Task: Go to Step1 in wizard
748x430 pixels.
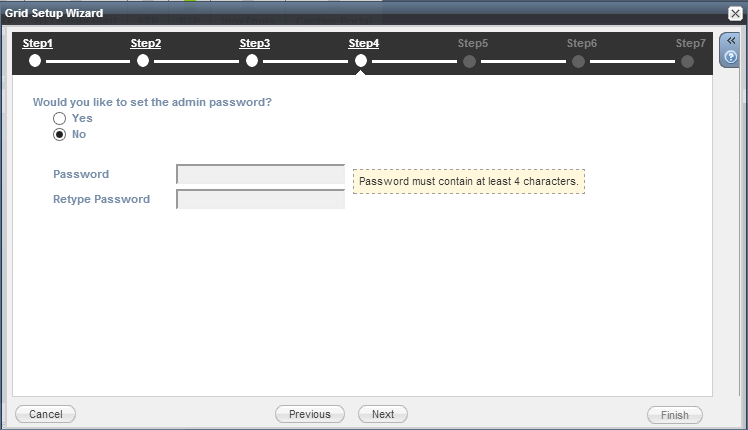Action: click(x=37, y=44)
